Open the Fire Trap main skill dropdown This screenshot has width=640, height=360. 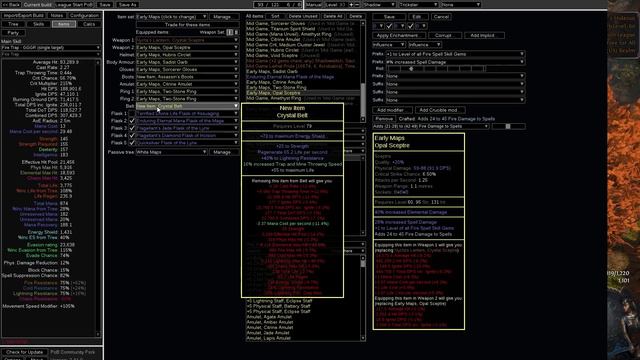pyautogui.click(x=51, y=48)
